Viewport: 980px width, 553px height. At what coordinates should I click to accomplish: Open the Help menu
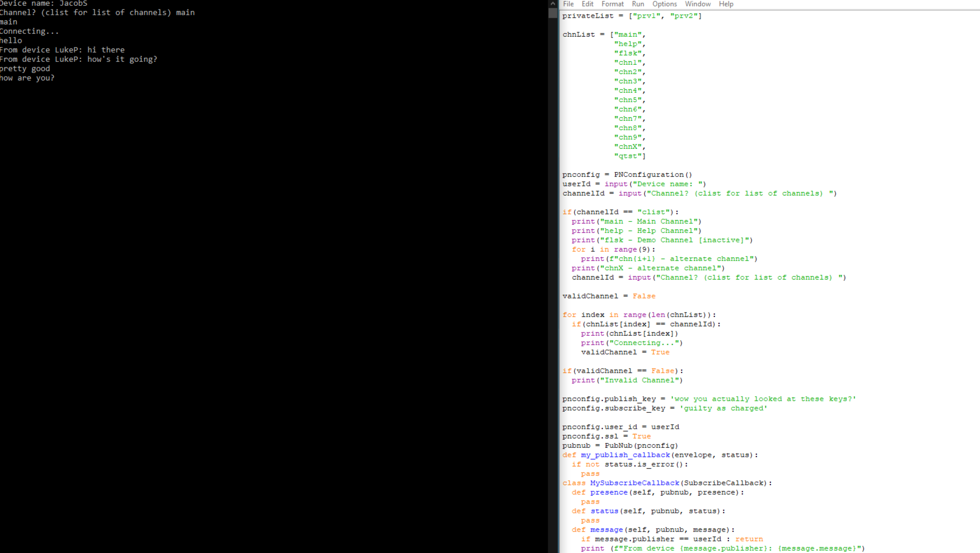(726, 4)
